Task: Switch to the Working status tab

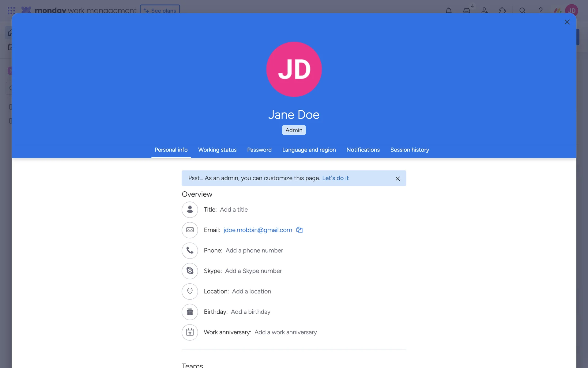Action: pos(217,150)
